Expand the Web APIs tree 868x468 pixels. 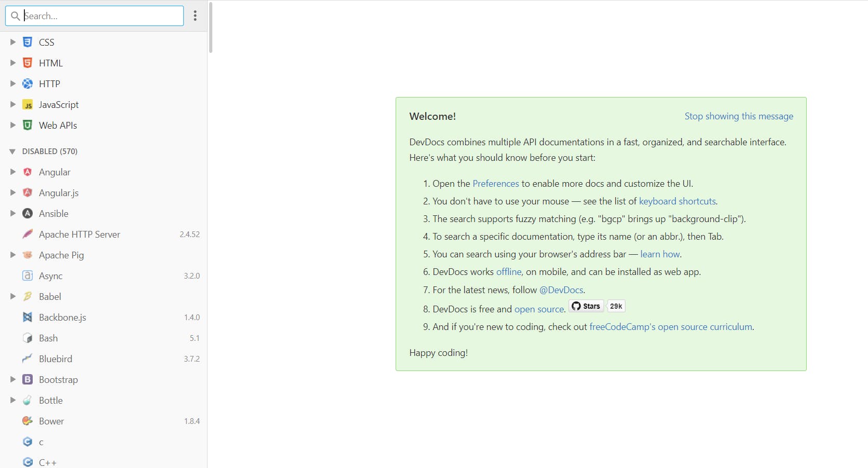click(x=13, y=125)
